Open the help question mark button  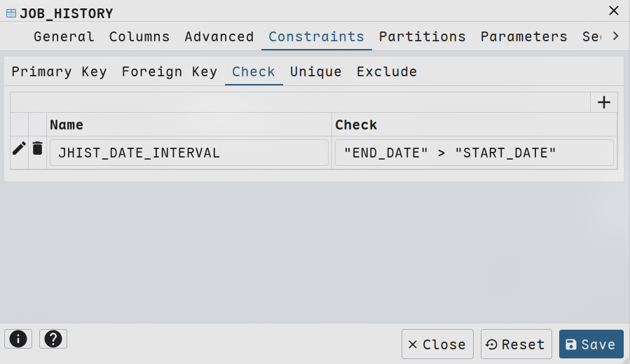[53, 339]
